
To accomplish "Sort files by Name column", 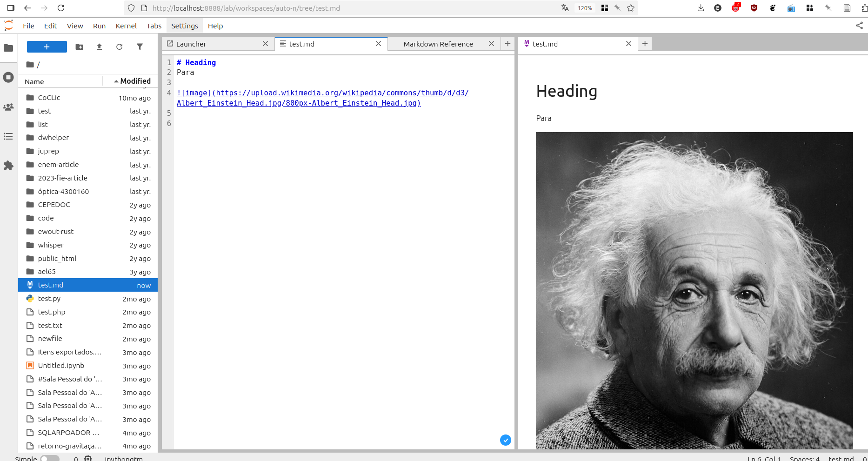I will pyautogui.click(x=60, y=81).
